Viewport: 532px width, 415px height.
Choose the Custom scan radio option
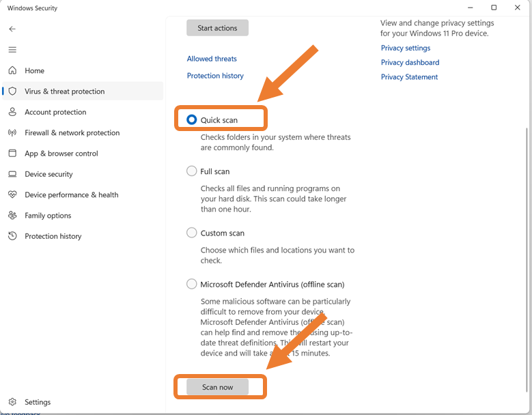pos(192,233)
